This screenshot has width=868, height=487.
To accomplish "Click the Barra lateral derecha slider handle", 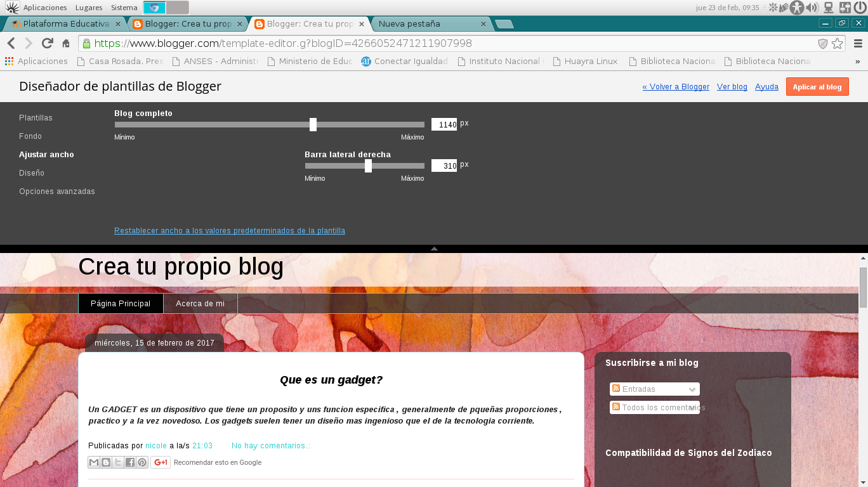I will coord(368,166).
